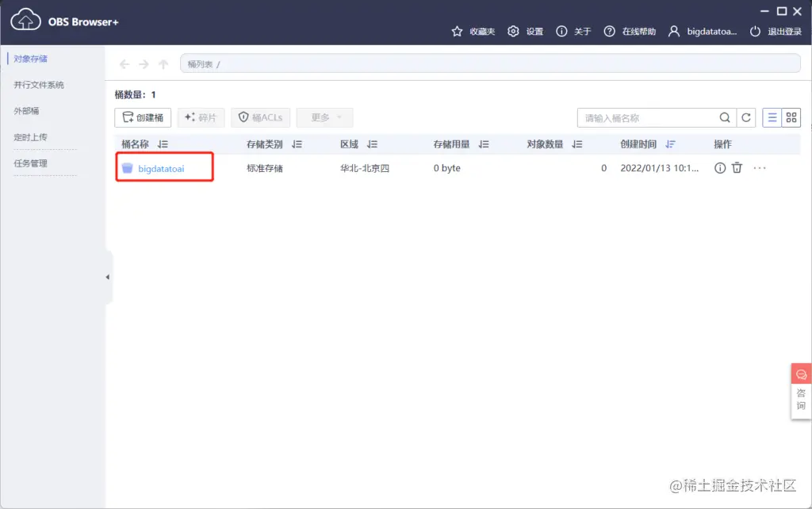The height and width of the screenshot is (509, 812).
Task: Switch to list view
Action: (x=772, y=118)
